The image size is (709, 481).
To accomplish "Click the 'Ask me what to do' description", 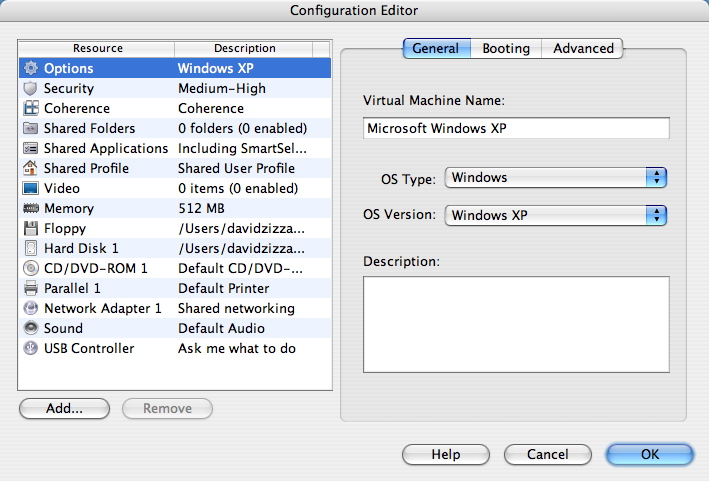I will (x=237, y=348).
